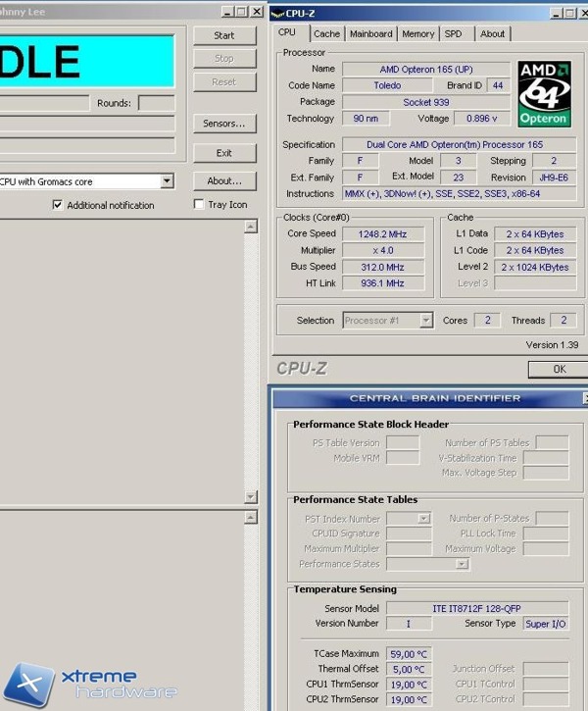588x711 pixels.
Task: Switch to the Cache tab
Action: pyautogui.click(x=326, y=33)
